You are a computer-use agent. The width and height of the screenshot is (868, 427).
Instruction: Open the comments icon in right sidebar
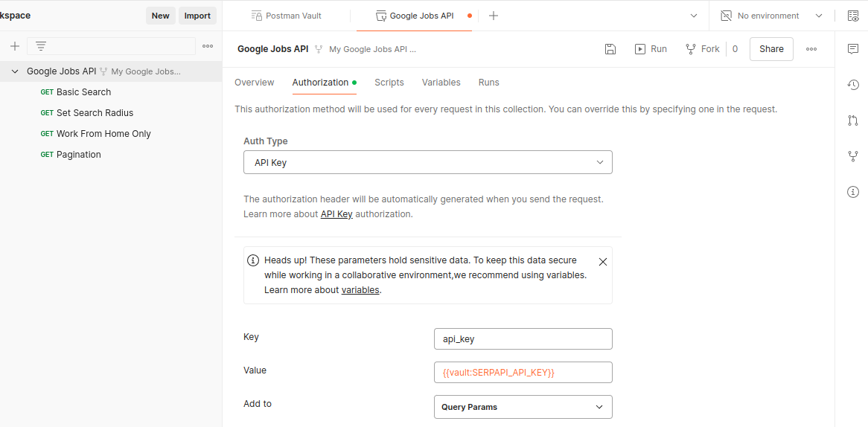pos(853,49)
